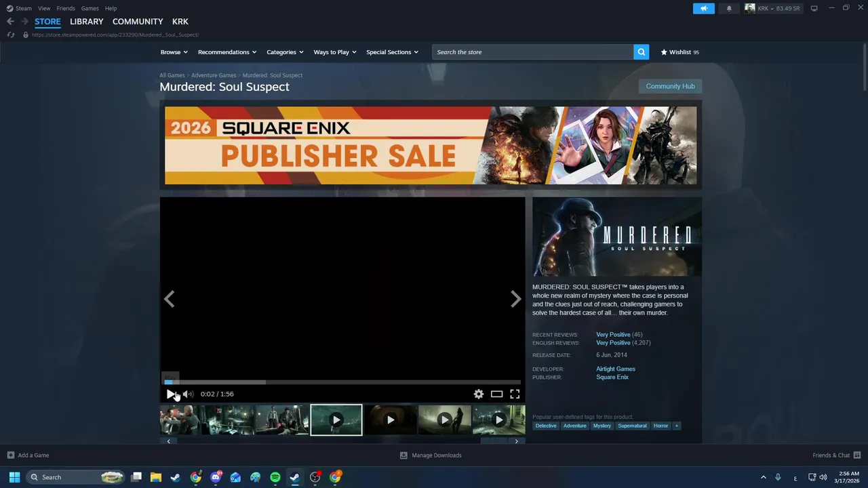The image size is (868, 488).
Task: Open the View menu
Action: [44, 8]
